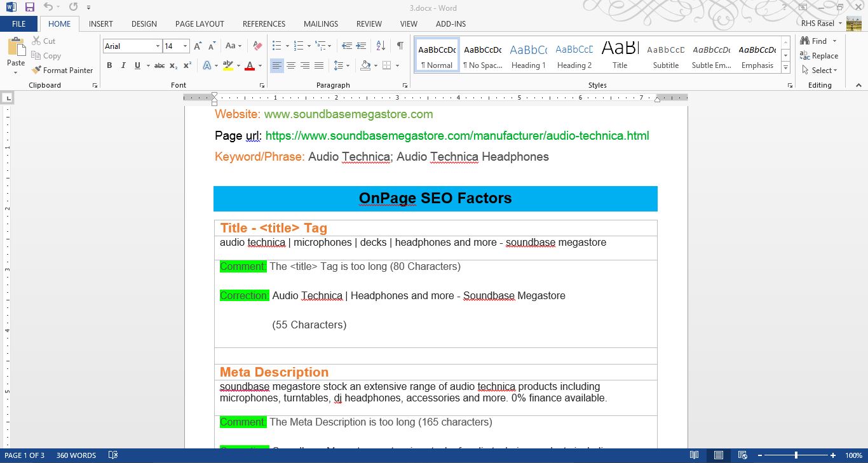The width and height of the screenshot is (868, 463).
Task: Apply subscript to selected text
Action: coord(173,65)
